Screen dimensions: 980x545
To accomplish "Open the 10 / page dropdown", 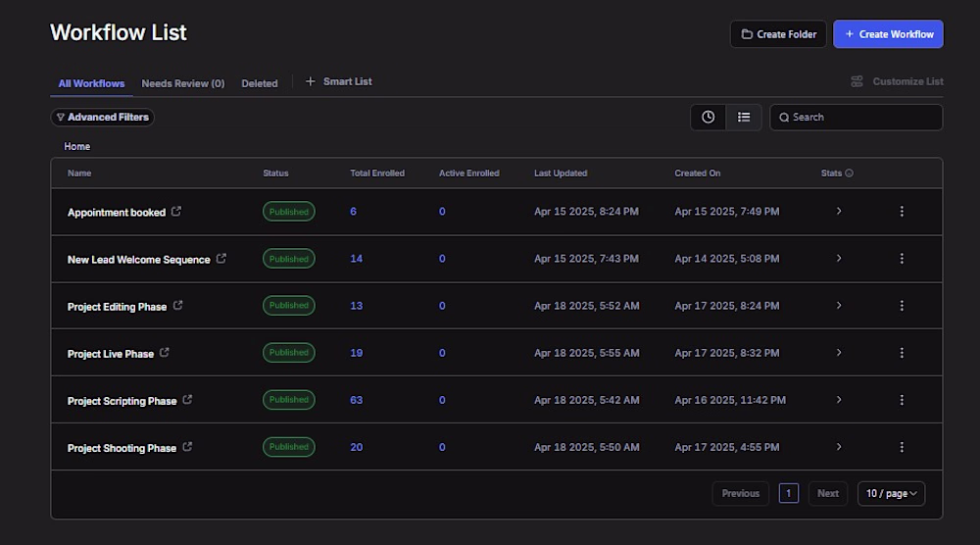I will [x=891, y=493].
